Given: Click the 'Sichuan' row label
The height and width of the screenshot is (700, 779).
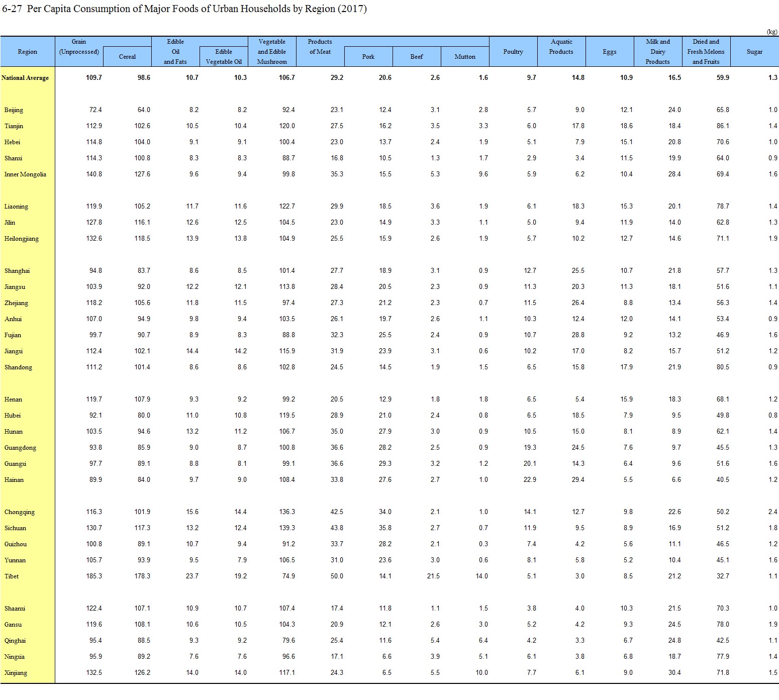Looking at the screenshot, I should 15,528.
